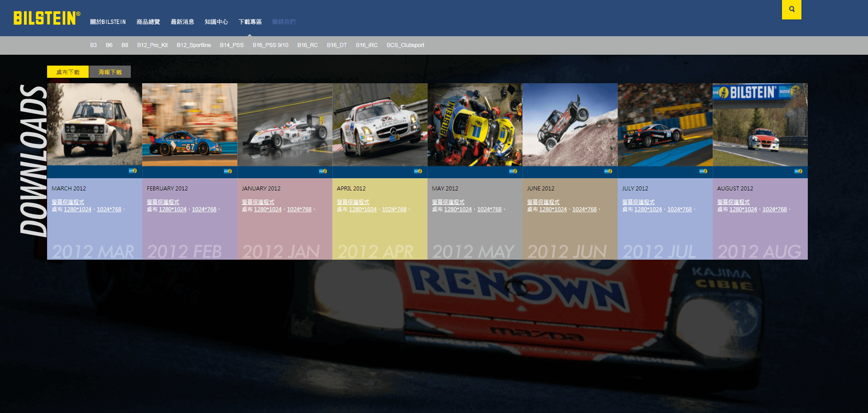Click the yellow search icon

point(791,9)
